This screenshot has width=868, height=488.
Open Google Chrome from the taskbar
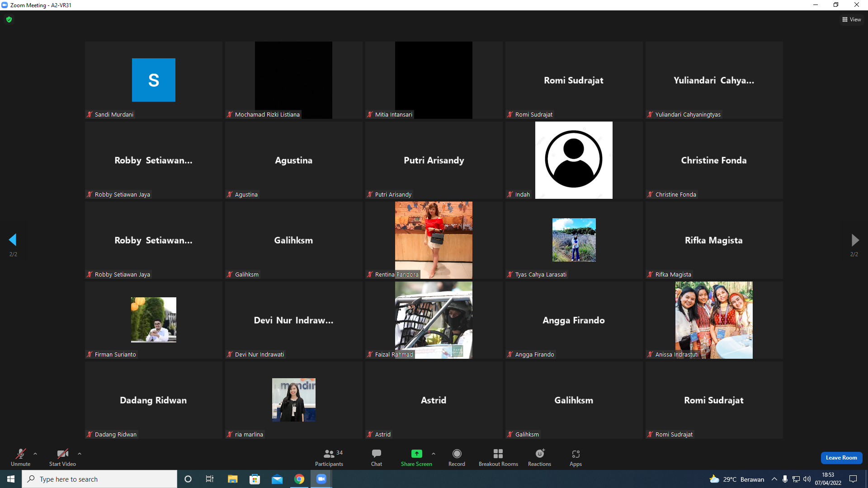click(x=299, y=479)
